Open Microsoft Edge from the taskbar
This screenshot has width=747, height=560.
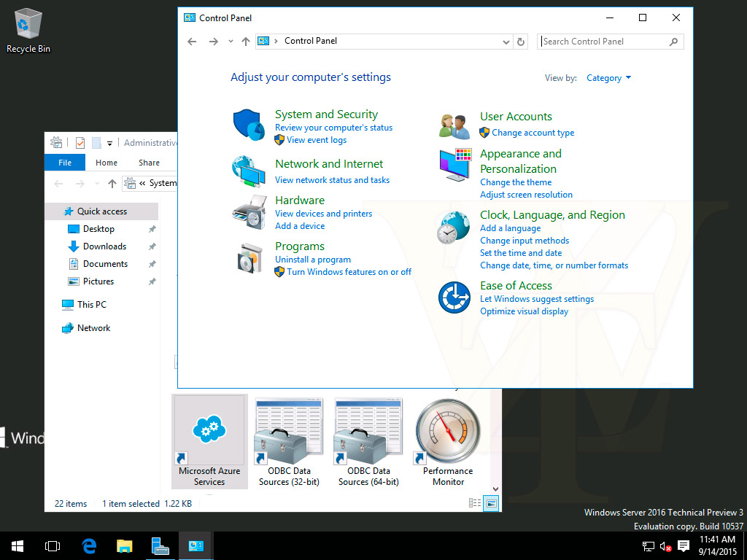point(89,545)
